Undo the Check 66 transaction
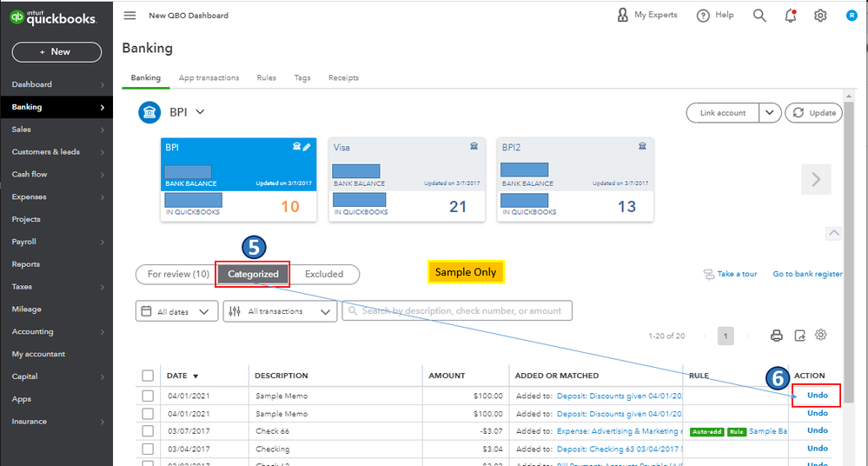The image size is (868, 466). tap(817, 430)
